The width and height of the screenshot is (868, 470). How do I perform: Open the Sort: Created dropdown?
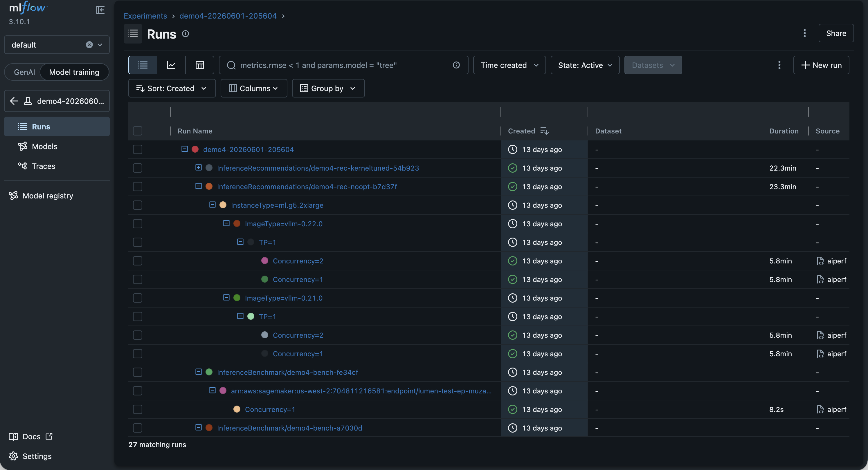click(x=172, y=88)
